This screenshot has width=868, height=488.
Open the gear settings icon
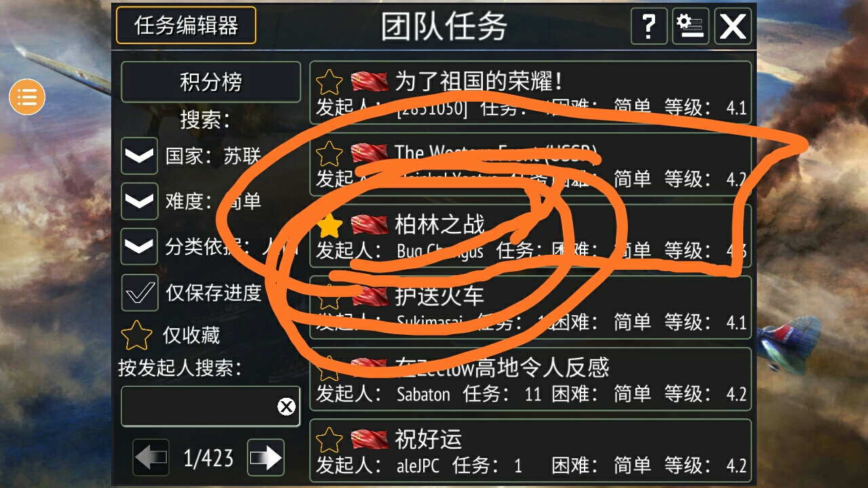pos(690,26)
